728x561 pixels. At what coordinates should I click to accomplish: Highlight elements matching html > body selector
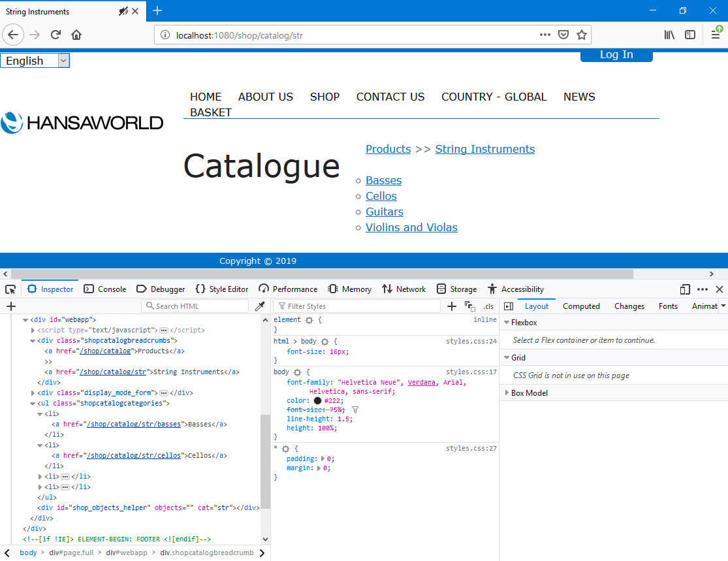tap(324, 342)
